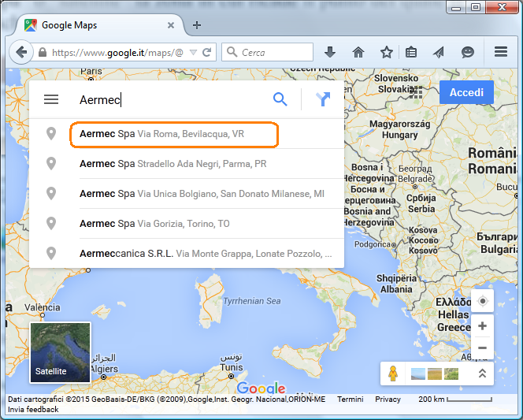Open the third photo thumbnail in carousel
The image size is (523, 420).
(451, 374)
